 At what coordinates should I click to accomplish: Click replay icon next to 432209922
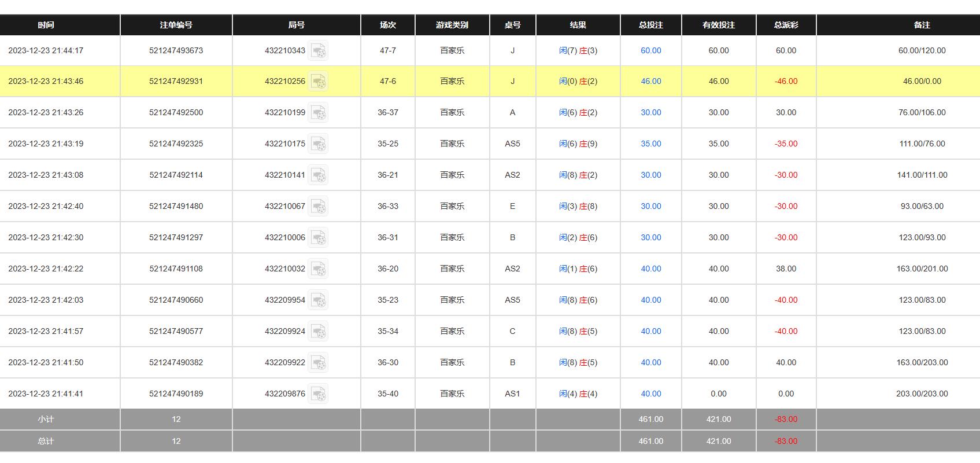pos(318,363)
